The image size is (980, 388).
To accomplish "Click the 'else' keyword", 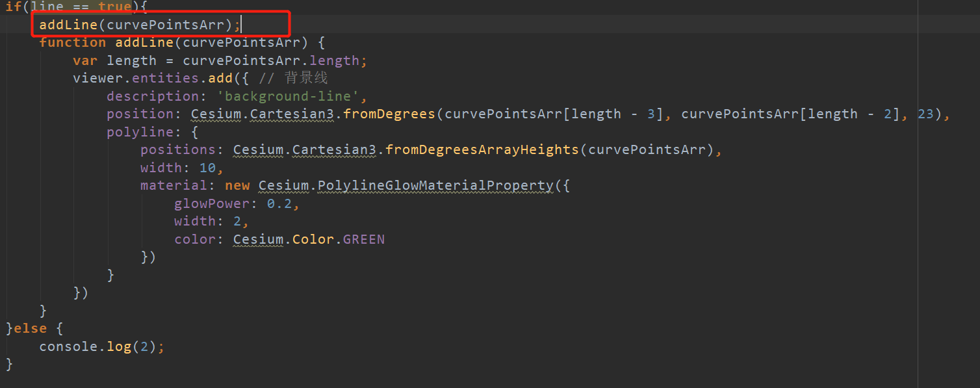I will [30, 328].
